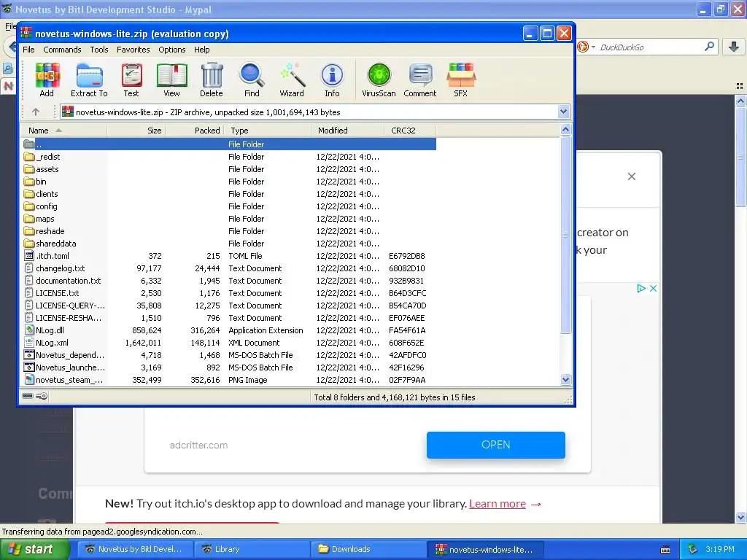Open the Help menu
Viewport: 747px width, 560px height.
point(201,50)
